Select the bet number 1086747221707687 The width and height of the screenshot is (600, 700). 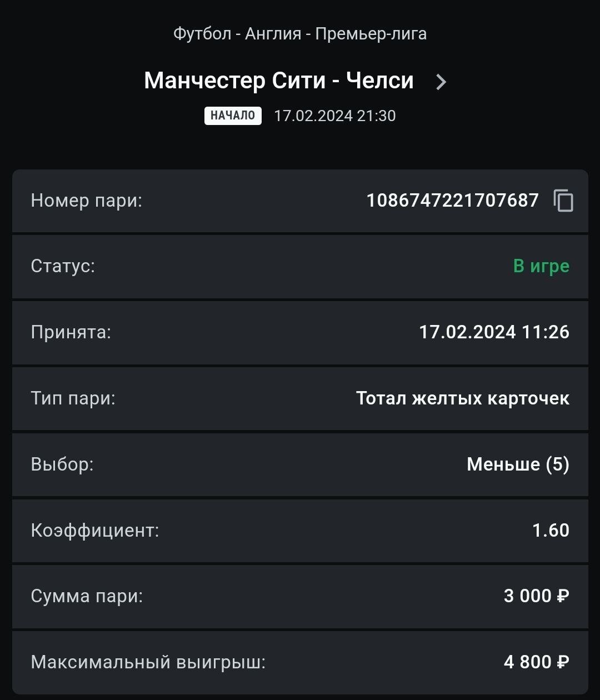[x=452, y=201]
